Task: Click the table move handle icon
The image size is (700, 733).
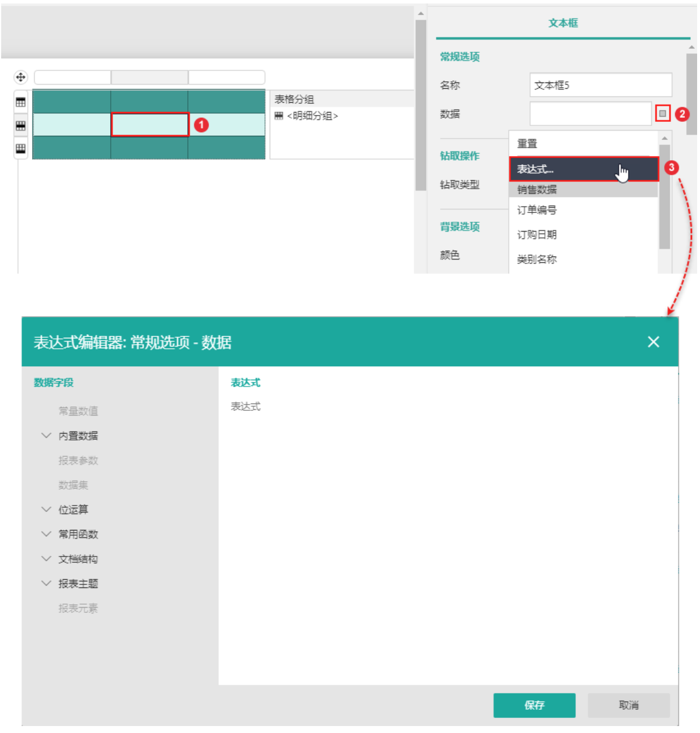Action: click(20, 77)
